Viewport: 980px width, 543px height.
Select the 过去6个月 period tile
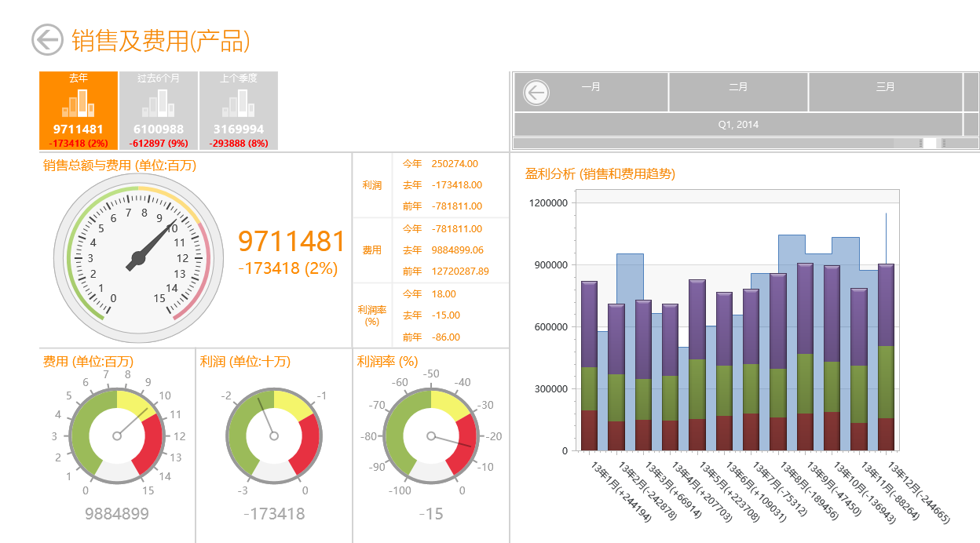pyautogui.click(x=159, y=111)
